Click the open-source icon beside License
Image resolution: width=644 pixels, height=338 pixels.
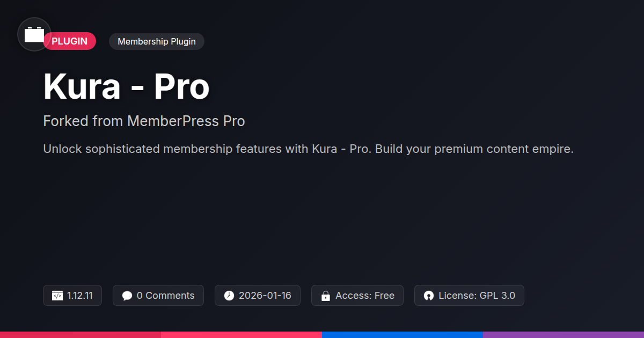[x=428, y=296]
